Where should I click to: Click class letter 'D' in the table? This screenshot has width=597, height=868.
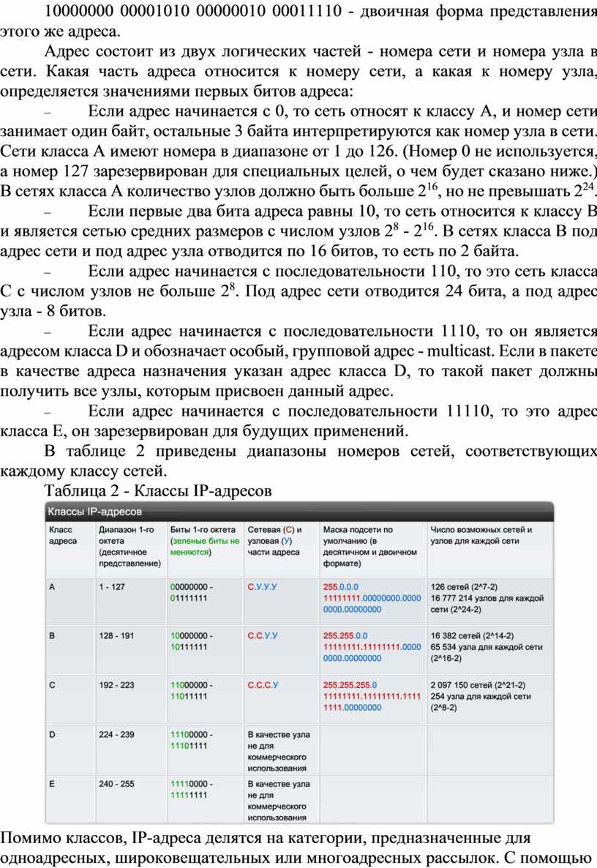[x=52, y=735]
